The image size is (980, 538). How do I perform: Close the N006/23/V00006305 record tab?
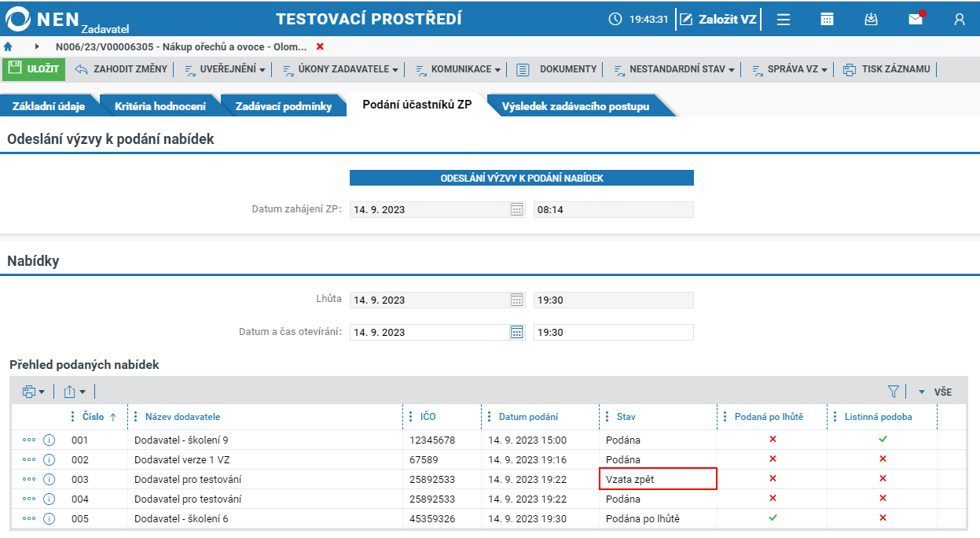pos(320,47)
